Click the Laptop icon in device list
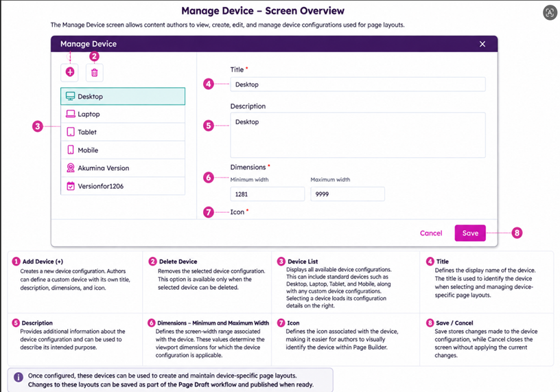This screenshot has height=392, width=560. (71, 114)
